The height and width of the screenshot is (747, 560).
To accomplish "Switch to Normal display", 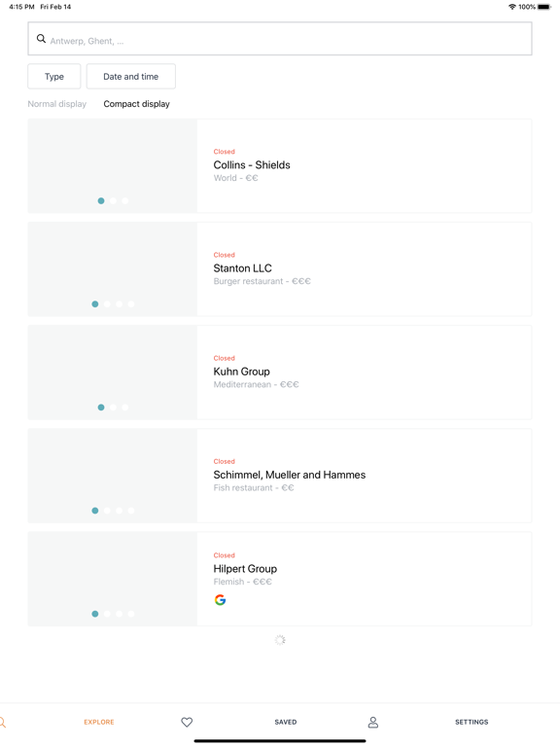I will tap(57, 104).
